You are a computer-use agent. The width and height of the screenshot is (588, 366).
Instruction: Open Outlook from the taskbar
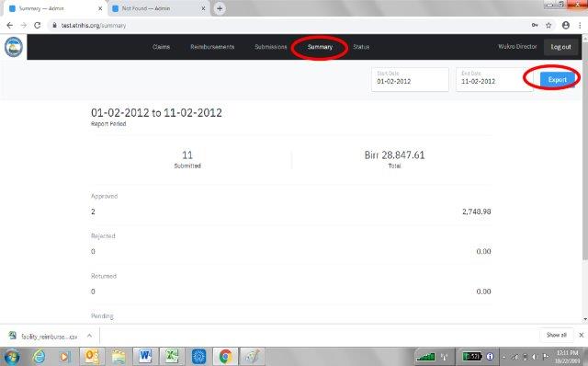pos(92,356)
